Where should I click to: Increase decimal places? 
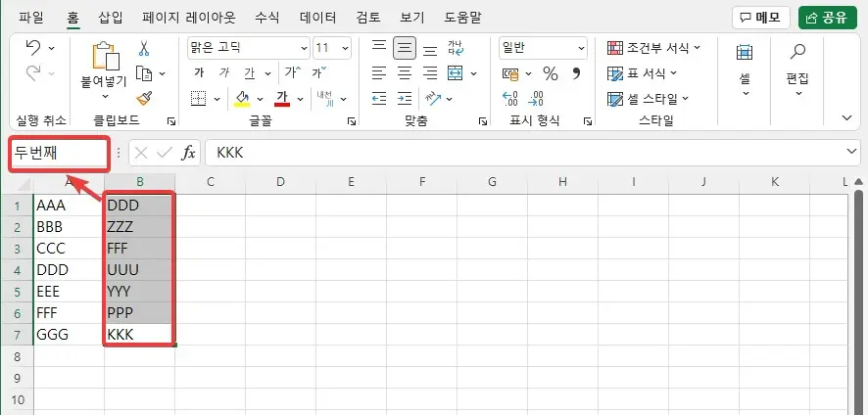[x=509, y=99]
